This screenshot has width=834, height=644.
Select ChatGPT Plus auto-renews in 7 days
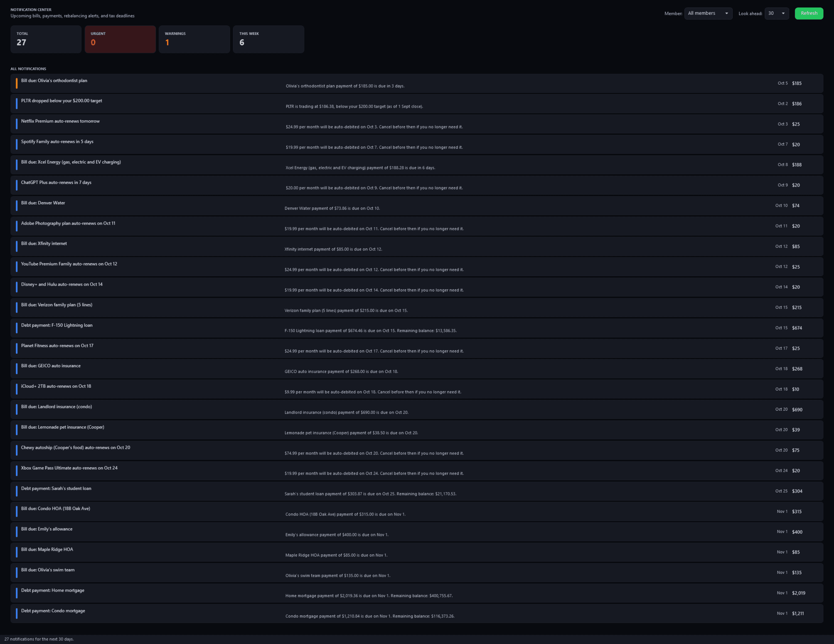coord(417,185)
